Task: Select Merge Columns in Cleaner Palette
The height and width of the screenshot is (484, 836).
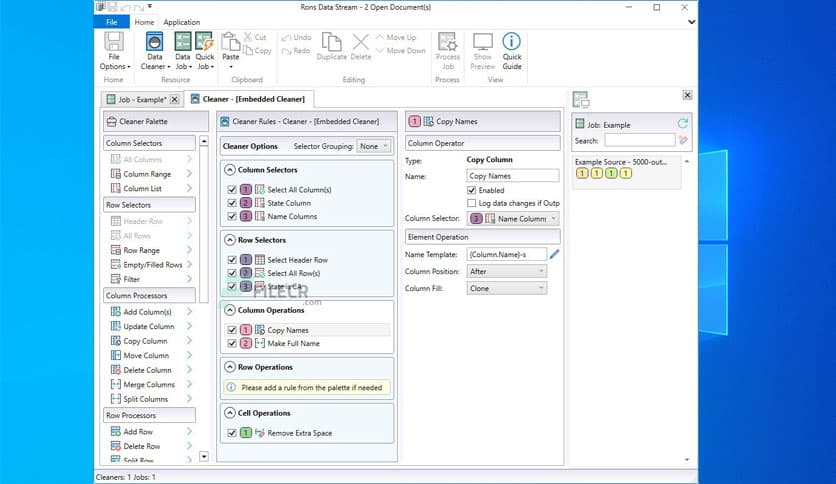Action: coord(148,384)
